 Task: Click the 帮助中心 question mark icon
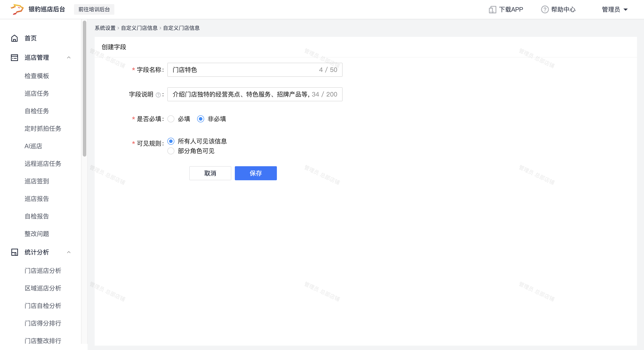(545, 9)
